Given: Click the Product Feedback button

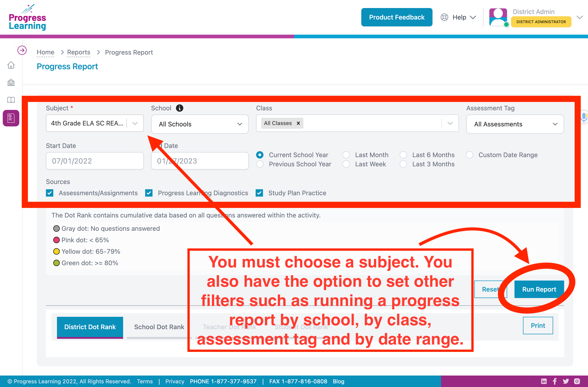Looking at the screenshot, I should (x=396, y=17).
